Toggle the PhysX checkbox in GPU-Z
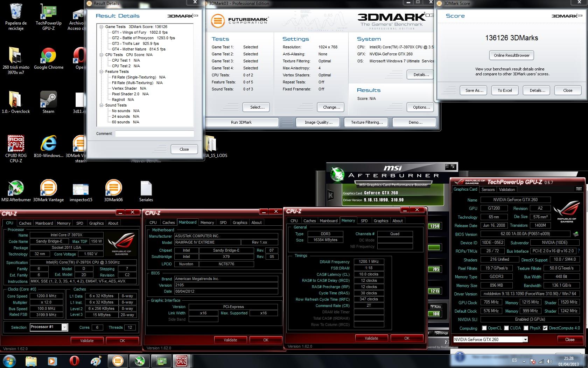This screenshot has width=588, height=368. point(526,328)
